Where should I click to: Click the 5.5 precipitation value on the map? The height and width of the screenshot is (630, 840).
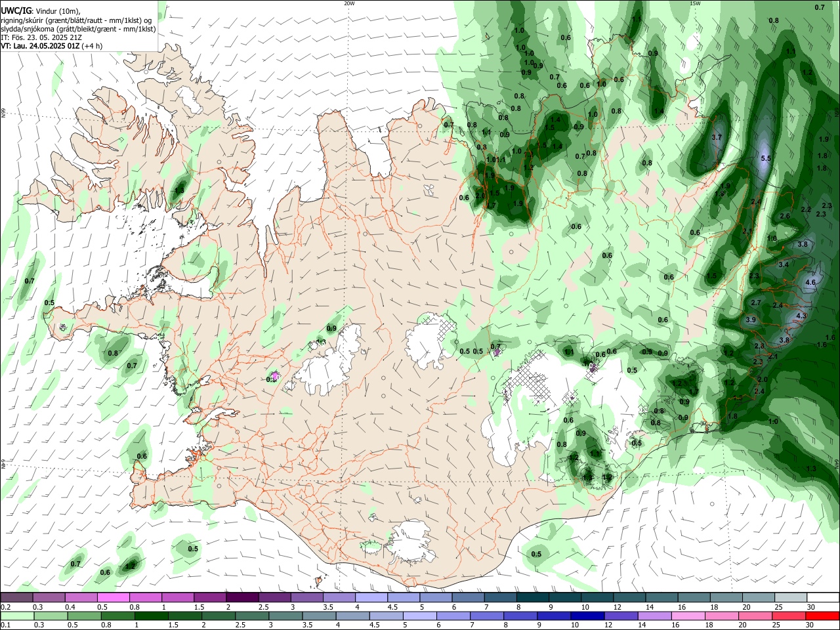[x=766, y=159]
